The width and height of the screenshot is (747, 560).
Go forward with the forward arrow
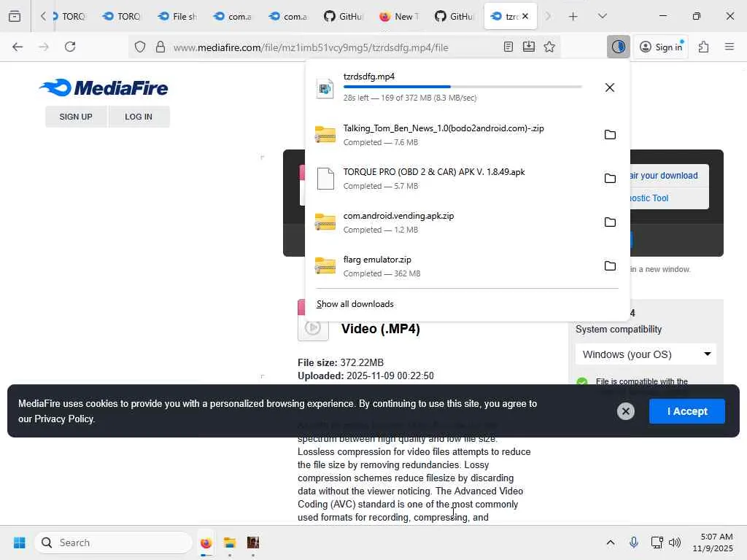(44, 47)
